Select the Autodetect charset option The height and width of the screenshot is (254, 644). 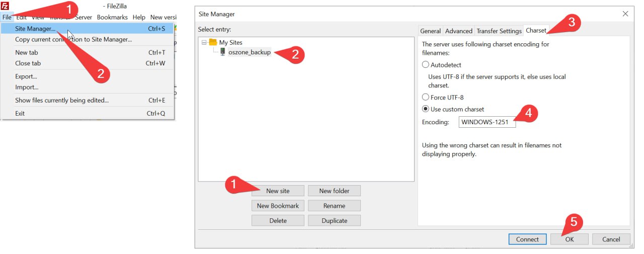click(x=426, y=65)
